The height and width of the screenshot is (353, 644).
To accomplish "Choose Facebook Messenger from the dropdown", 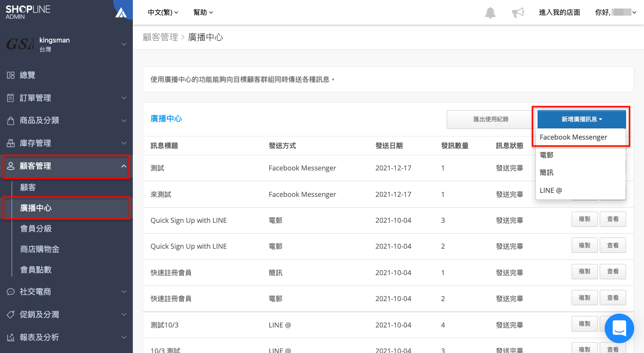I will tap(580, 137).
